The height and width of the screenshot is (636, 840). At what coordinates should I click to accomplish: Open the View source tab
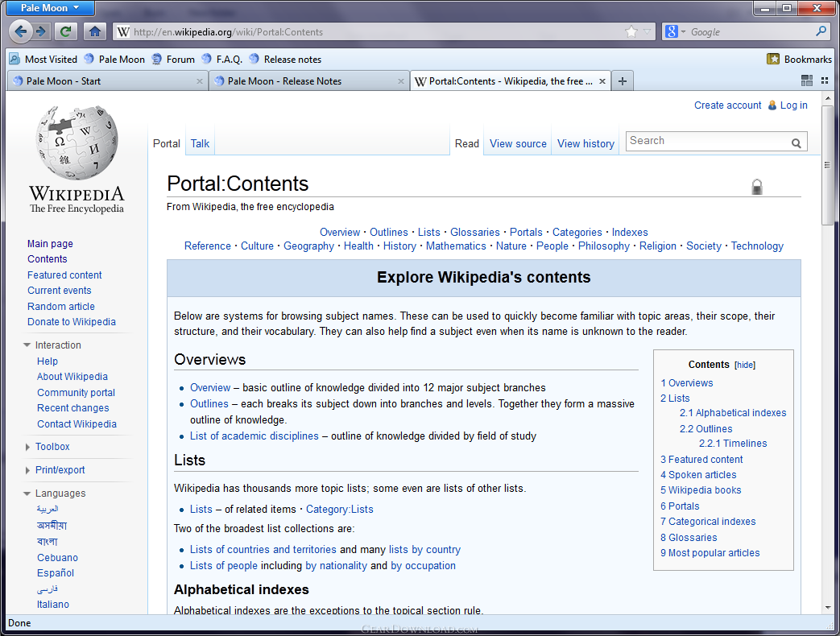click(518, 143)
